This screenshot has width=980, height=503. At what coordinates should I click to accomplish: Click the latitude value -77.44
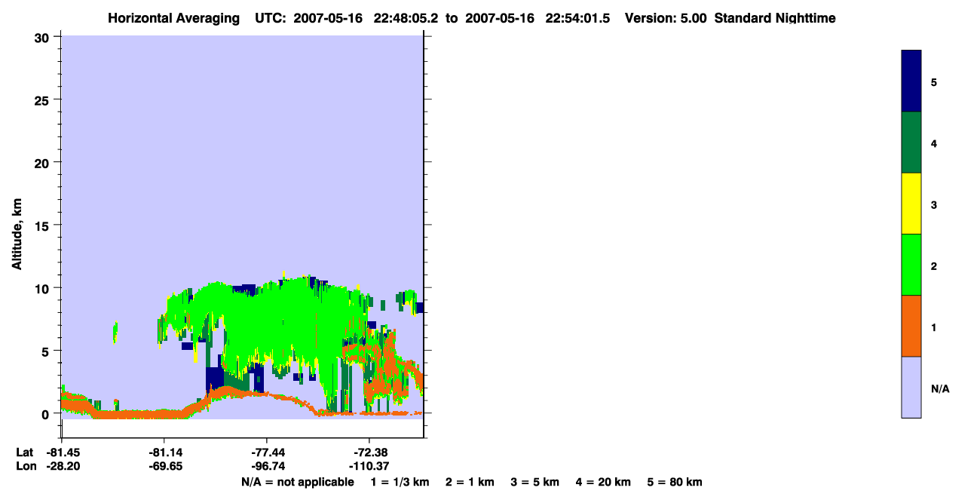pyautogui.click(x=267, y=452)
